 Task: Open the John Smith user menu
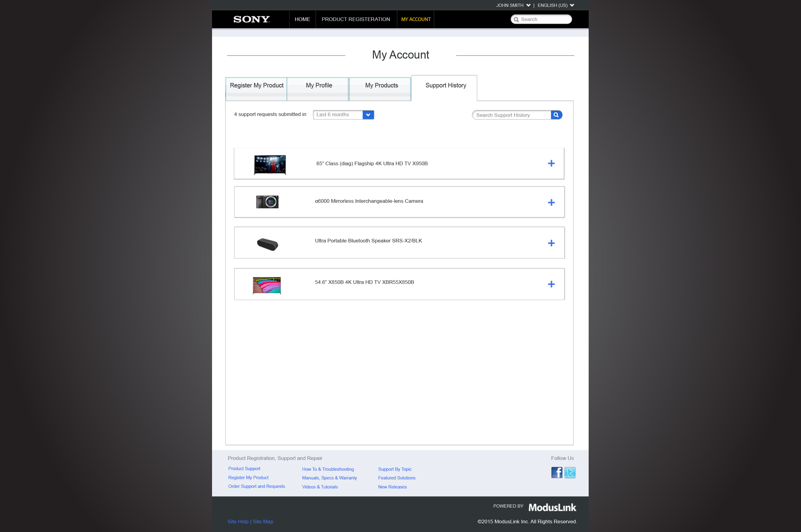click(513, 5)
